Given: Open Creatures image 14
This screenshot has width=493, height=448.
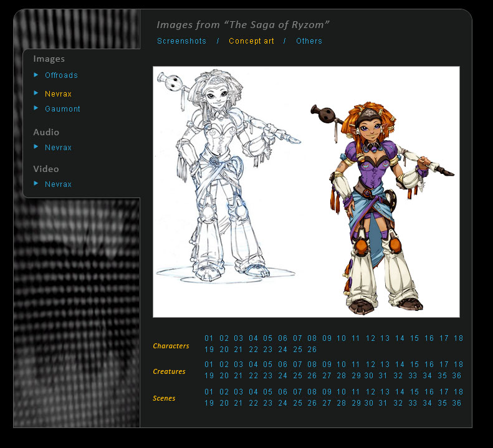Looking at the screenshot, I should pyautogui.click(x=400, y=365).
